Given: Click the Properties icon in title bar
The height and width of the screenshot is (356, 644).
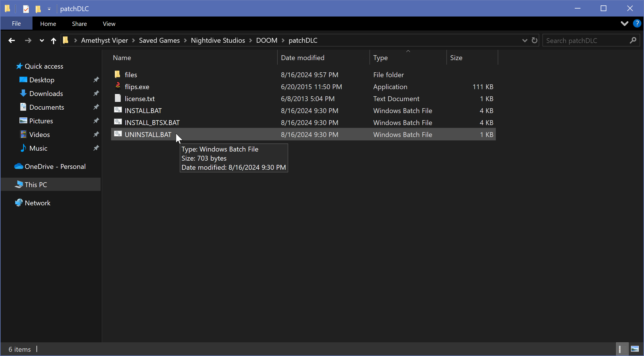Looking at the screenshot, I should [26, 9].
